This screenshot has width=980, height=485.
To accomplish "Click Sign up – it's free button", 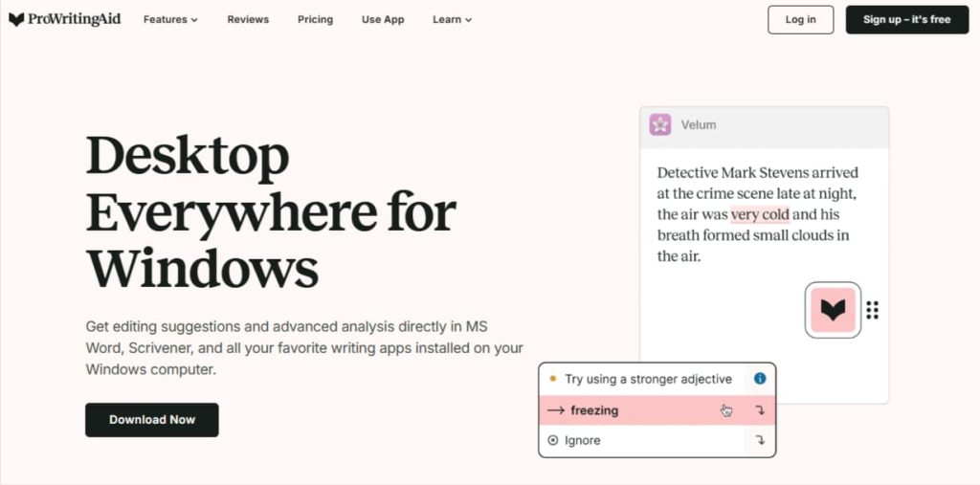I will 907,19.
